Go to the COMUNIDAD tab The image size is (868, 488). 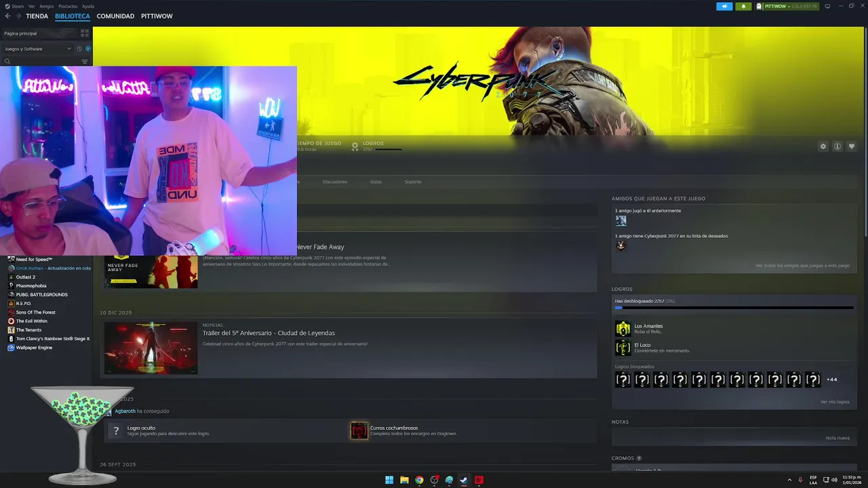pos(115,16)
